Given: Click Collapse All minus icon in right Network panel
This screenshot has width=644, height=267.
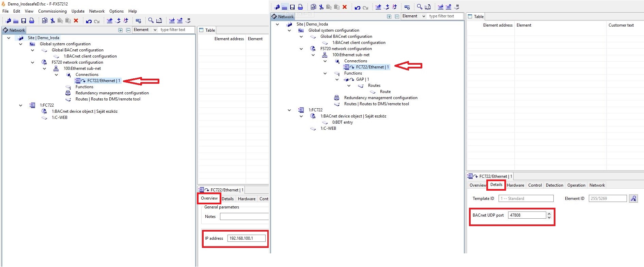Looking at the screenshot, I should (x=397, y=16).
